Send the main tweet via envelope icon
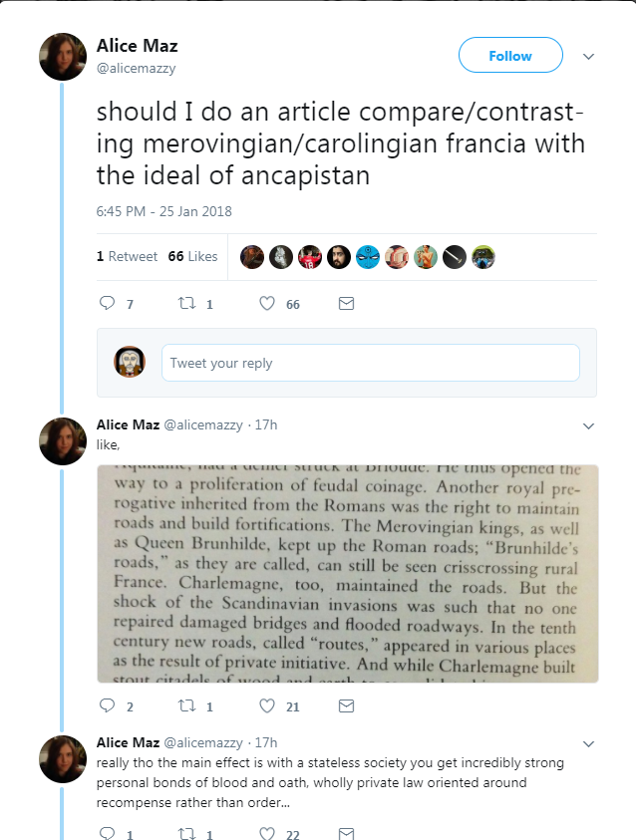The width and height of the screenshot is (636, 840). (346, 304)
